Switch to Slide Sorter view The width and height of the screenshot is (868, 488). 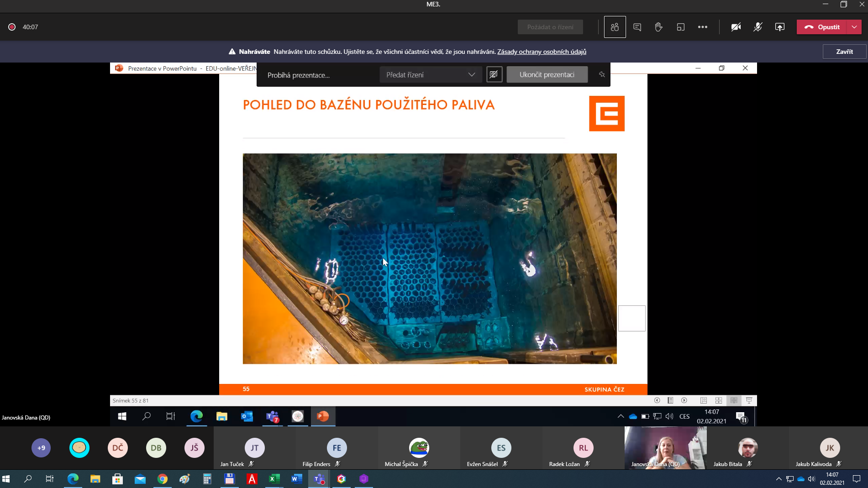coord(719,400)
